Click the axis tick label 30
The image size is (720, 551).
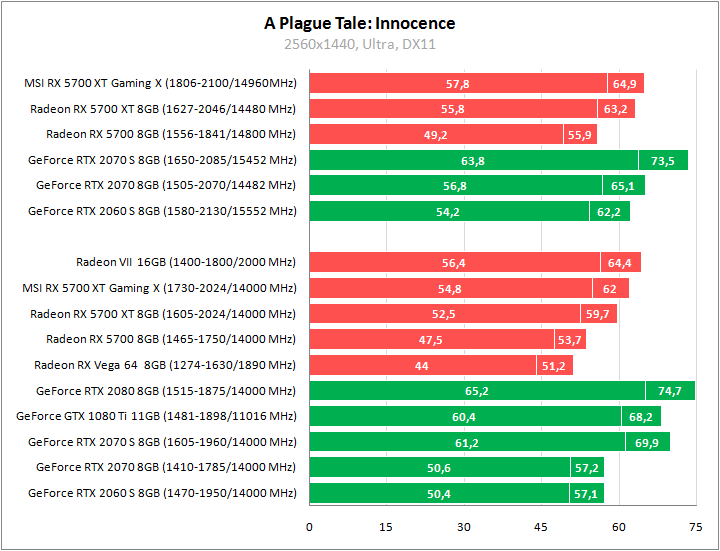[x=464, y=526]
